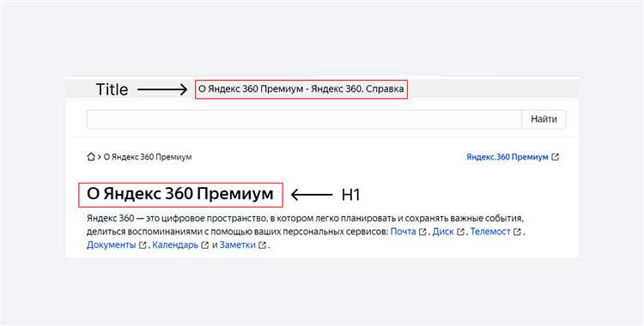Click the external-link icon after Заметки

pyautogui.click(x=262, y=245)
